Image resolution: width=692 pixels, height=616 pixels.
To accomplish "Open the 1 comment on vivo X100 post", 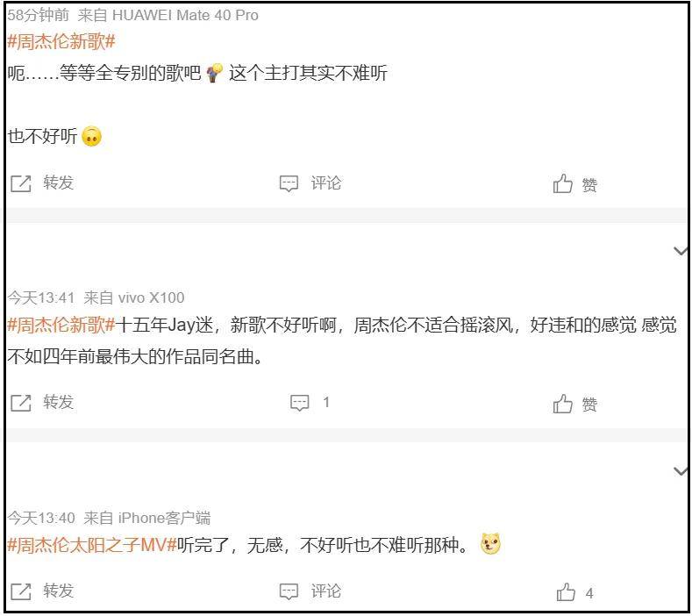I will tap(301, 403).
